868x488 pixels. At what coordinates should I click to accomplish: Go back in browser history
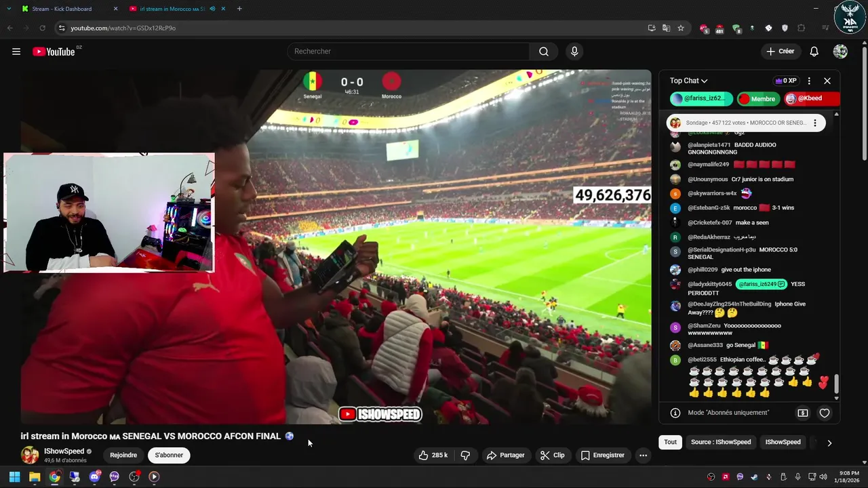(x=9, y=28)
